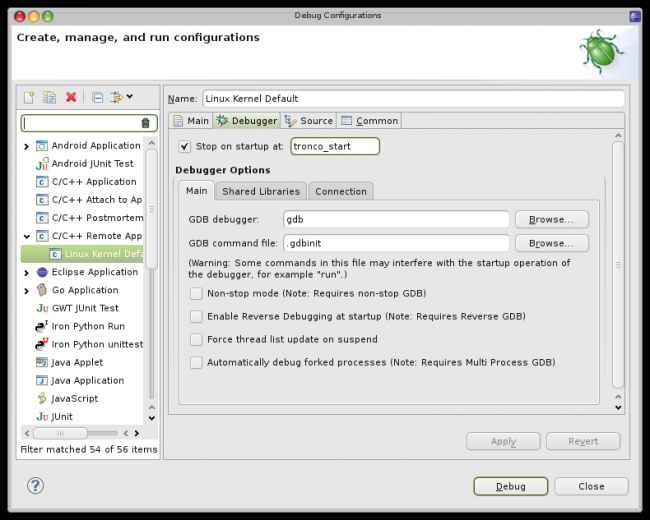Screen dimensions: 650x520
Task: Open the Common tab
Action: (369, 121)
